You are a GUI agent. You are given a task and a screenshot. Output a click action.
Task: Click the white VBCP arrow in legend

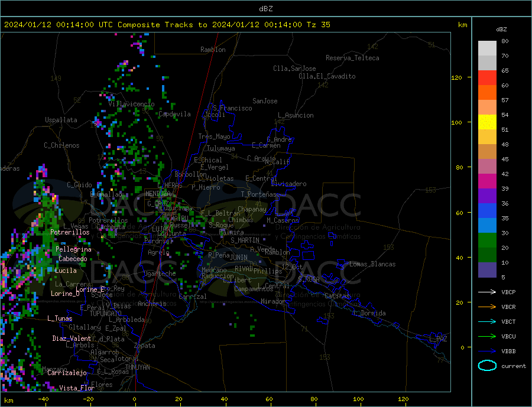(x=487, y=292)
